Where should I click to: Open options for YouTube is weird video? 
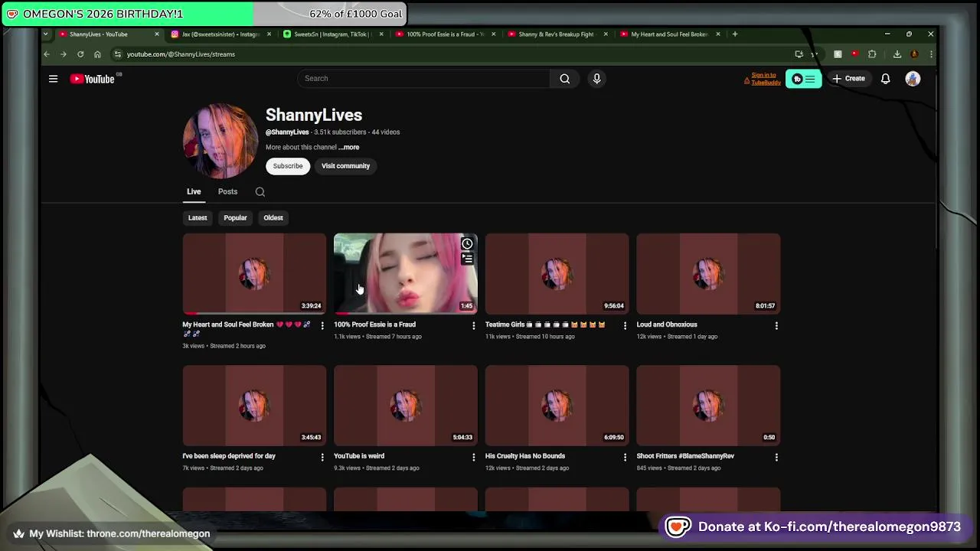tap(473, 458)
